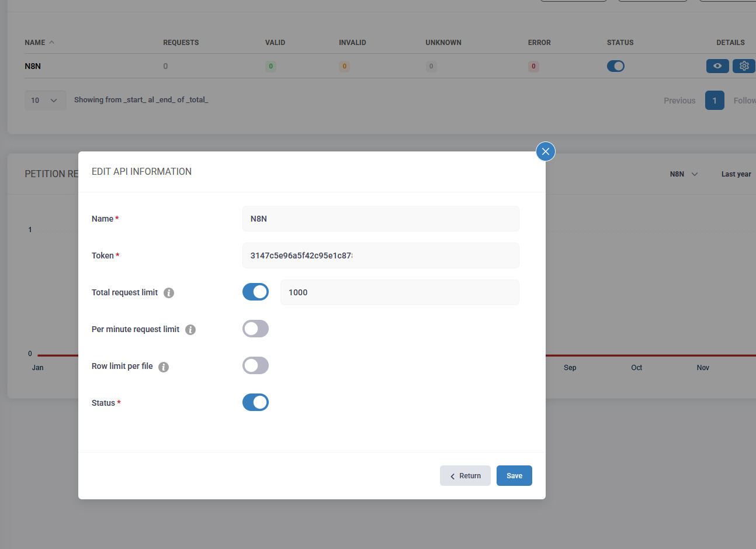
Task: Close the Edit API Information dialog
Action: click(x=545, y=151)
